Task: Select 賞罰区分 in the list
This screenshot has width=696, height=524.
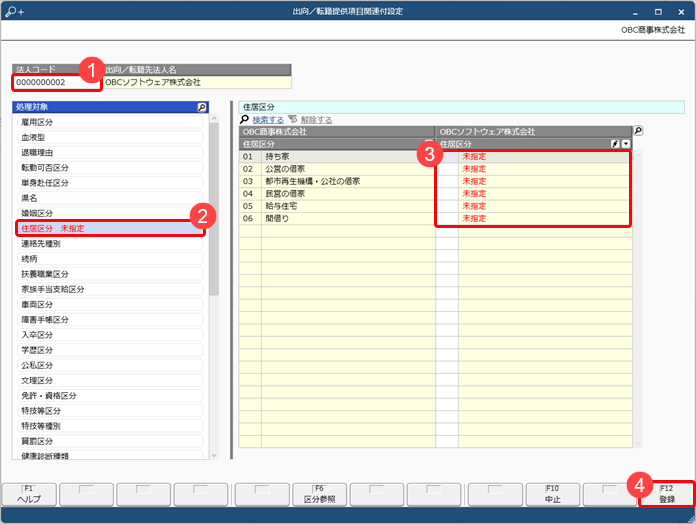Action: click(110, 441)
